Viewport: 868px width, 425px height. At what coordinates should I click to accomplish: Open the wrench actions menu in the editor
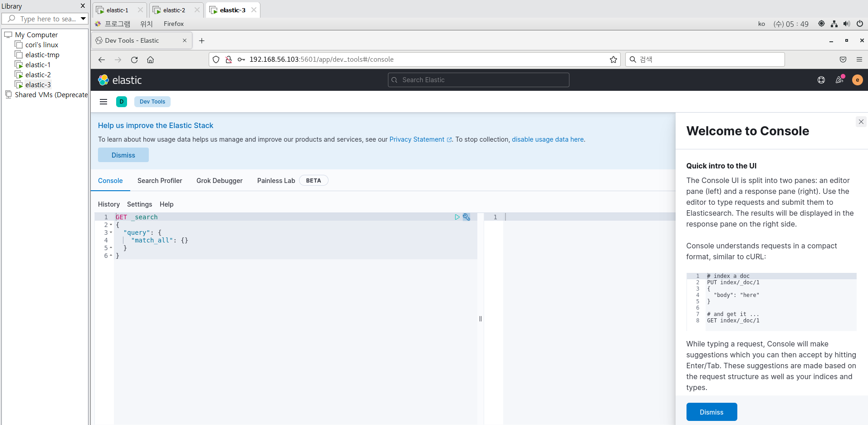pos(466,217)
